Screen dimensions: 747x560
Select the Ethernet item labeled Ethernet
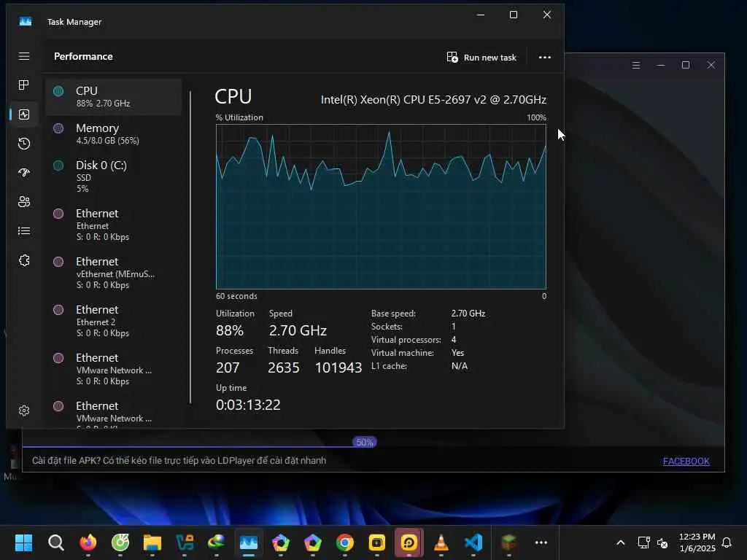(x=113, y=225)
